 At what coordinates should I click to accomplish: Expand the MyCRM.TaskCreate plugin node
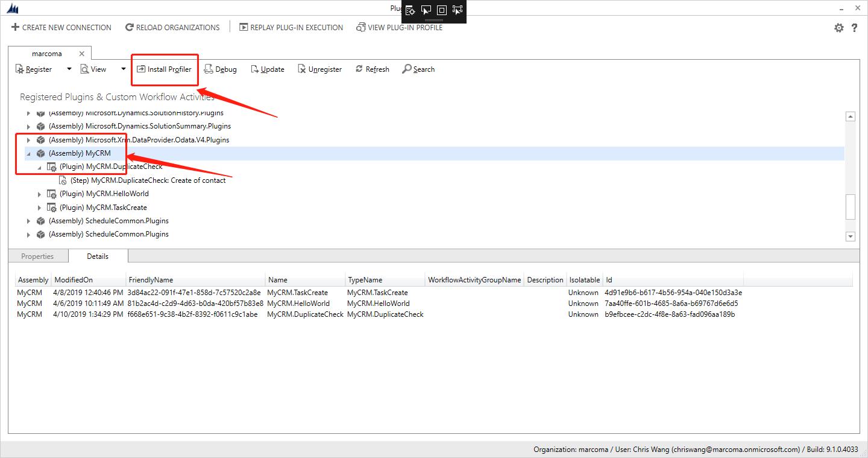39,208
